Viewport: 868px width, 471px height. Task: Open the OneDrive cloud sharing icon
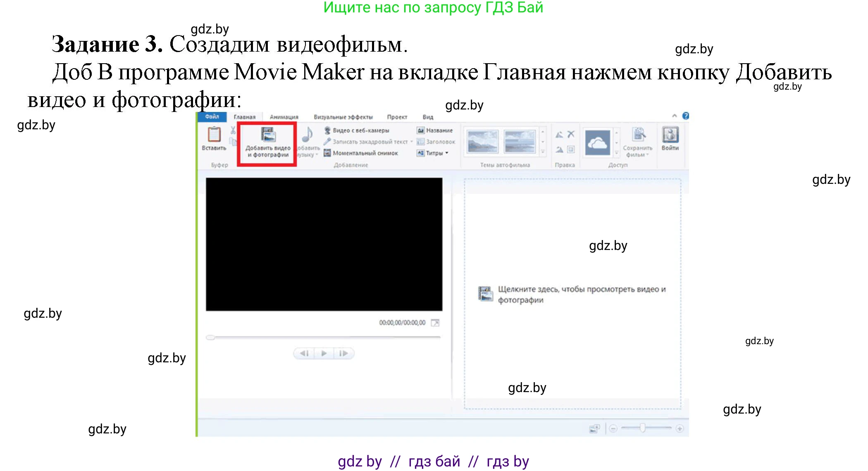(x=597, y=143)
